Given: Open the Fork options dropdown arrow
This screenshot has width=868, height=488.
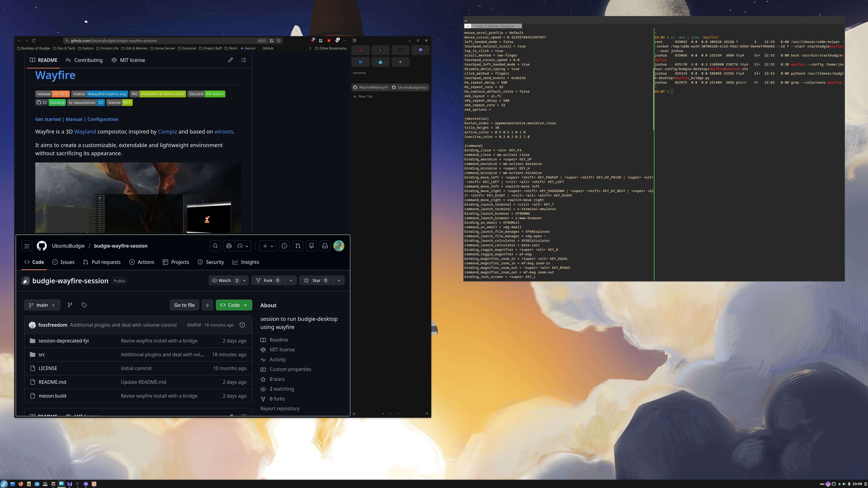Looking at the screenshot, I should pos(290,280).
